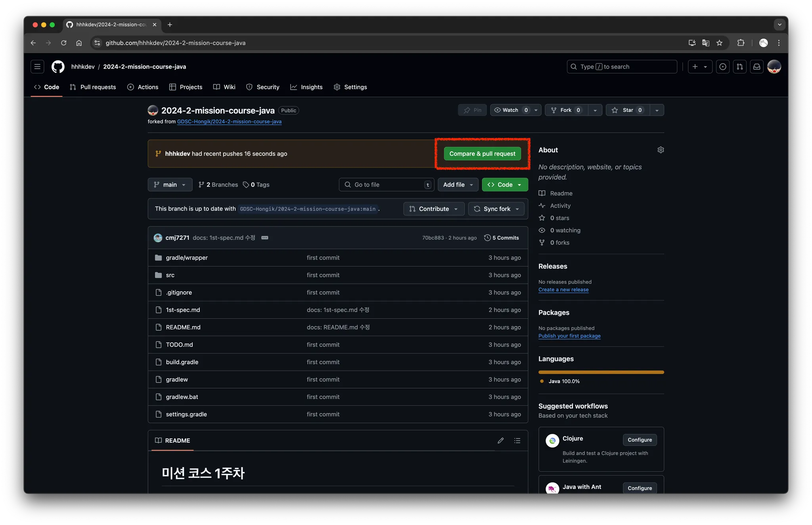Open the green Code dropdown

[505, 185]
